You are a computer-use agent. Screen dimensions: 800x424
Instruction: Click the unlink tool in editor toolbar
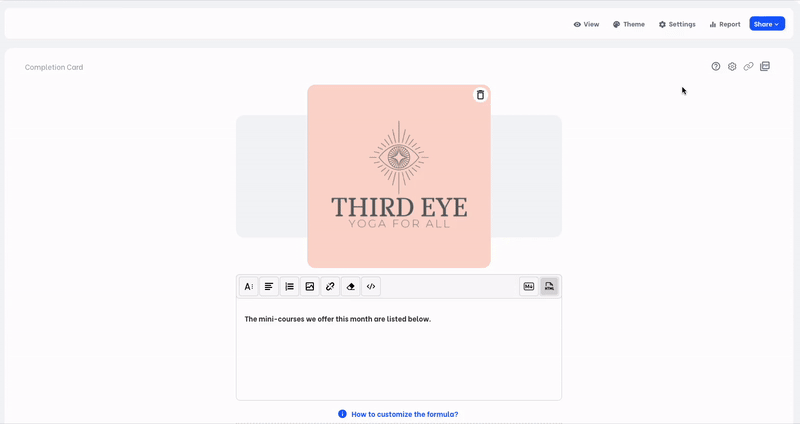[x=330, y=287]
